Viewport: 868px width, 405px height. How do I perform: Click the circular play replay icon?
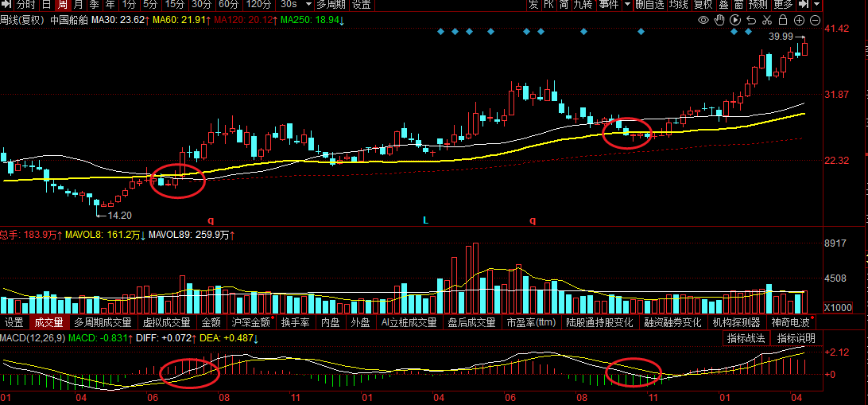(735, 20)
